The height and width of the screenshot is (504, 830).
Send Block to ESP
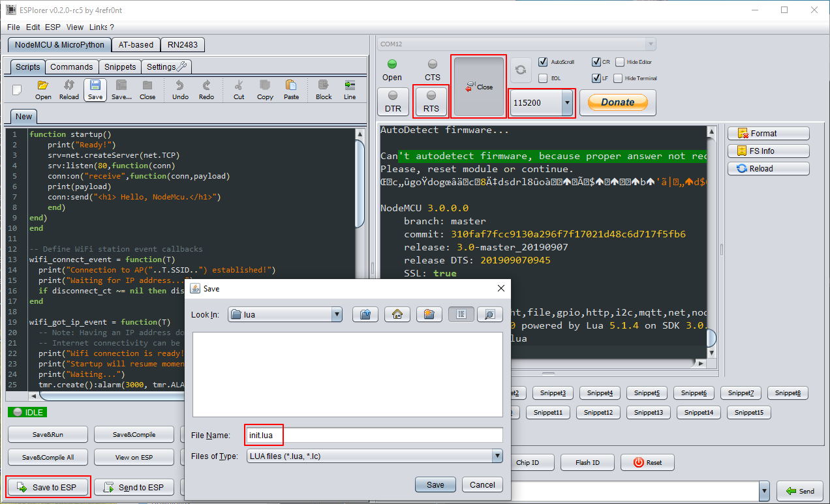tap(324, 89)
